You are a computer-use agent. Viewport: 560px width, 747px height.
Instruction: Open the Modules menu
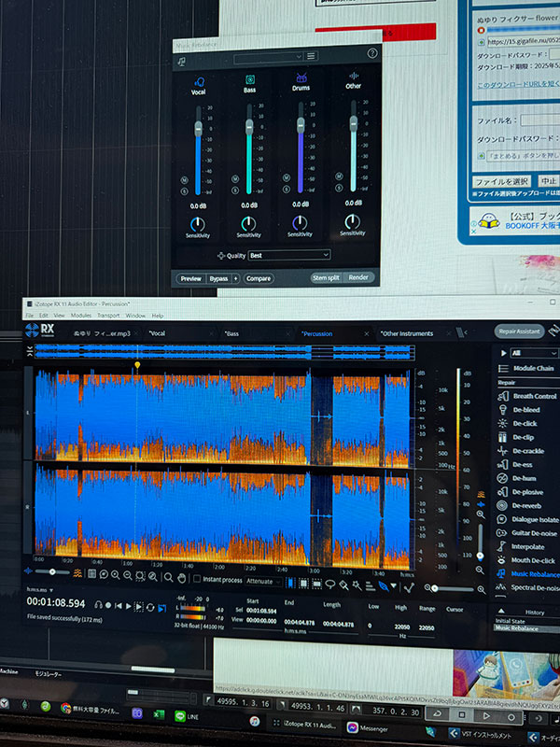tap(81, 316)
